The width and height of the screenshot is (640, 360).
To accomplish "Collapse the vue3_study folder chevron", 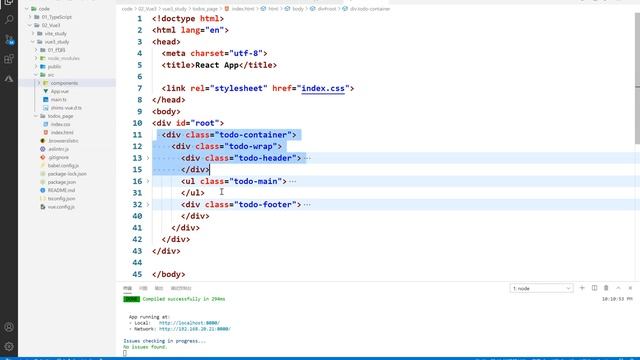I will (x=33, y=42).
